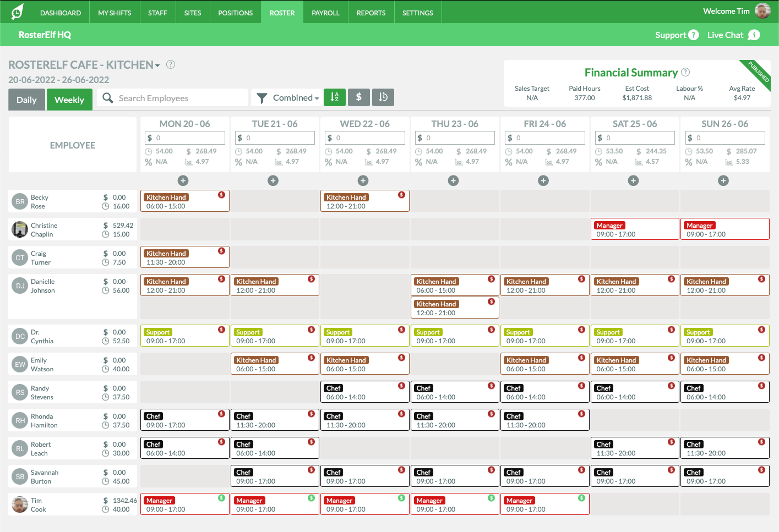Click Tim Cook's avatar photo

tap(20, 504)
